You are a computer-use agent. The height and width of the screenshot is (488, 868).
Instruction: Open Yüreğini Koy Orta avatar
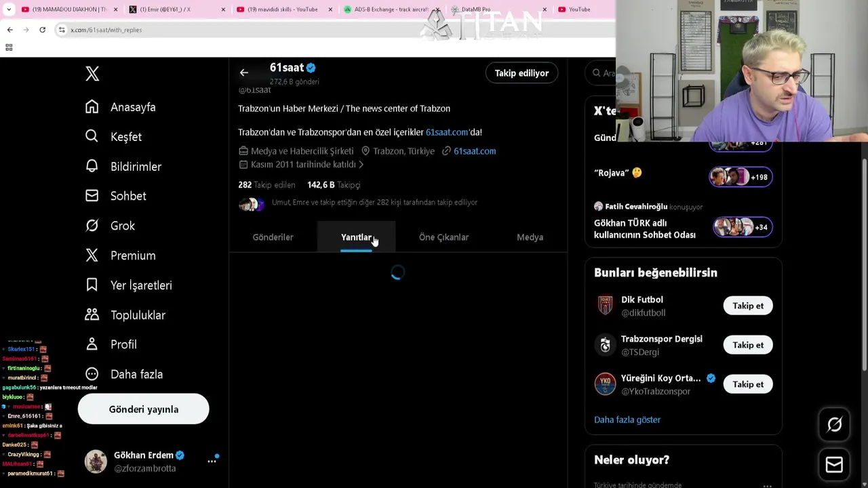click(x=605, y=384)
